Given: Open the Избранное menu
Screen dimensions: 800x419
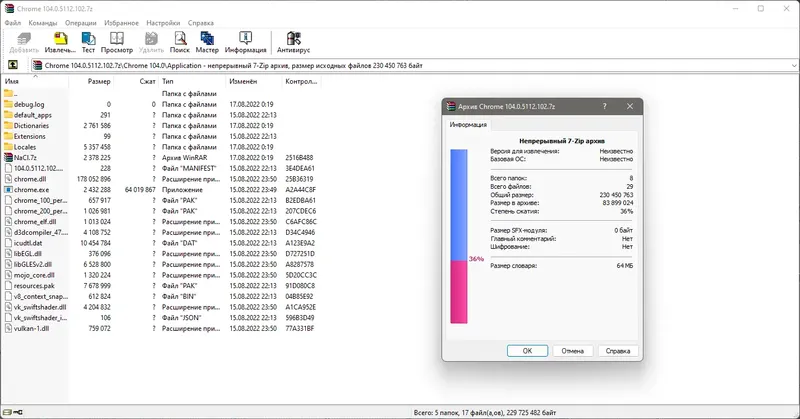Looking at the screenshot, I should pyautogui.click(x=121, y=23).
